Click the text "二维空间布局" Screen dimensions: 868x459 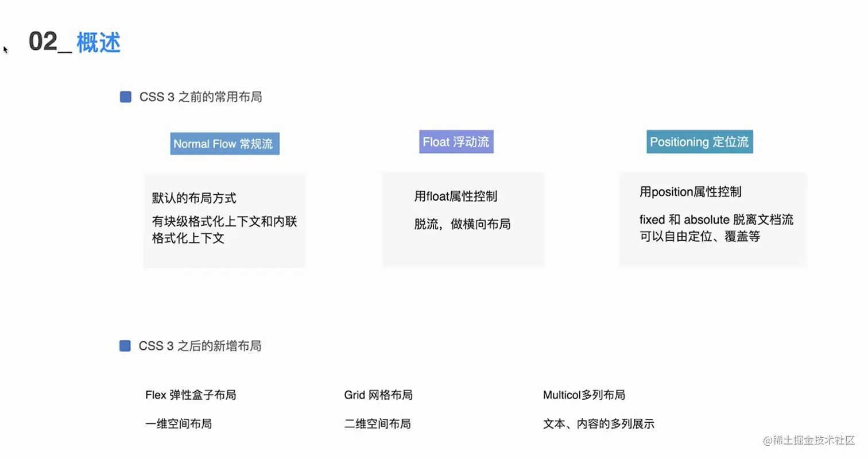(x=377, y=424)
